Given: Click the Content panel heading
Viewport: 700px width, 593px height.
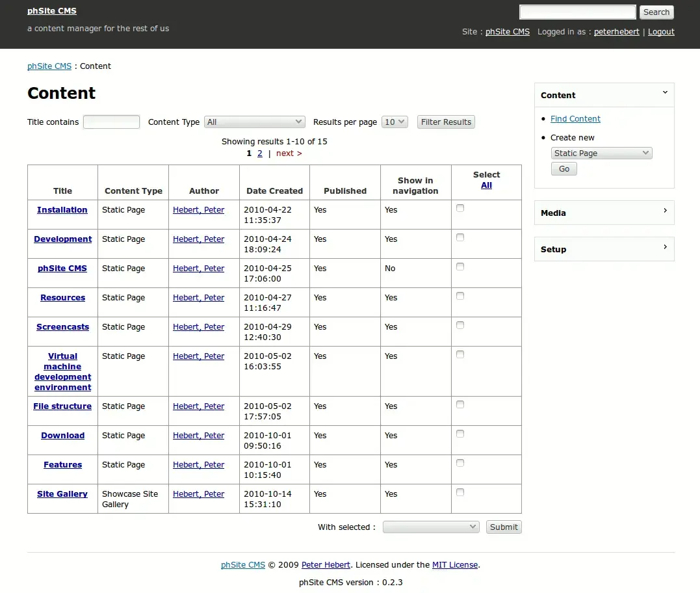Looking at the screenshot, I should 558,95.
